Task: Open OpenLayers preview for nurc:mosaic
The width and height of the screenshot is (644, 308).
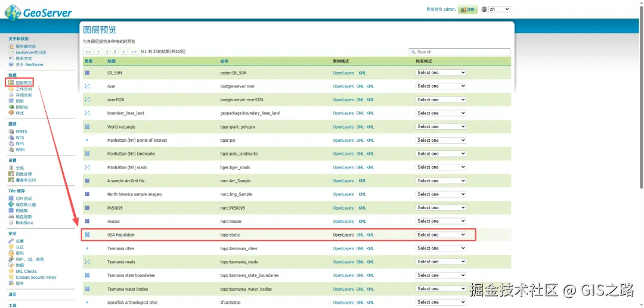Action: pyautogui.click(x=343, y=222)
